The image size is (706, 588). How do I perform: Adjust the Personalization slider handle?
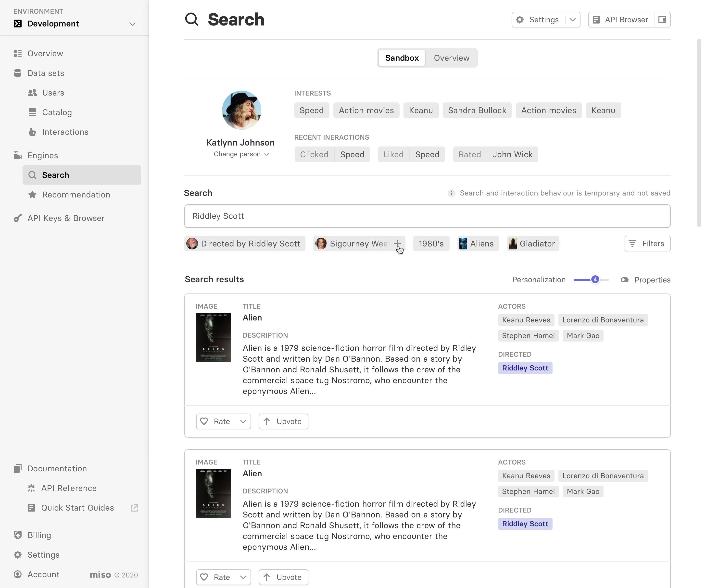tap(595, 280)
